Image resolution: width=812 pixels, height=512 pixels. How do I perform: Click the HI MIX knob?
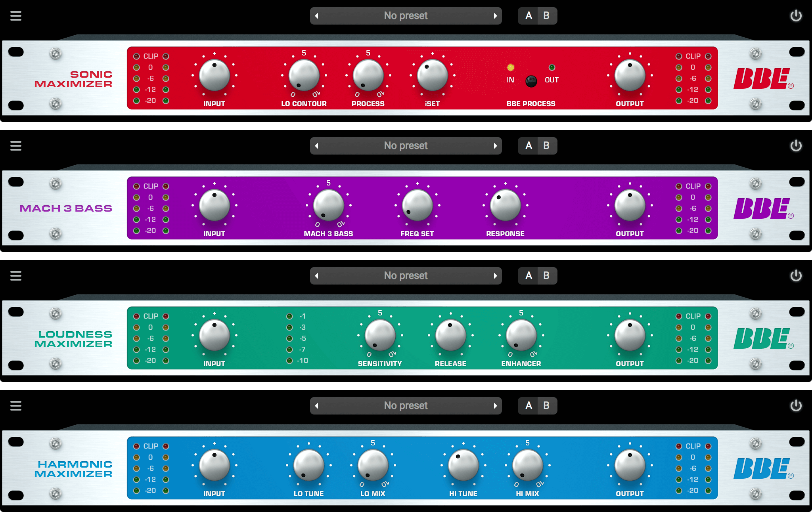point(528,465)
